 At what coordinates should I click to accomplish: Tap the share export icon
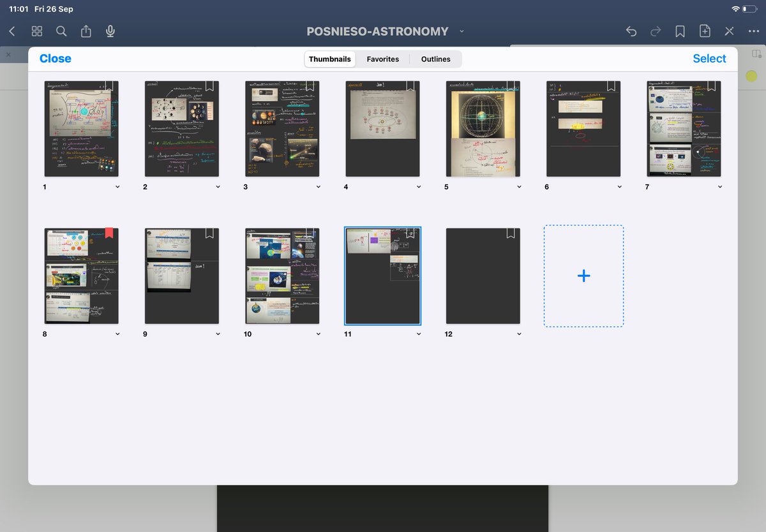point(86,31)
